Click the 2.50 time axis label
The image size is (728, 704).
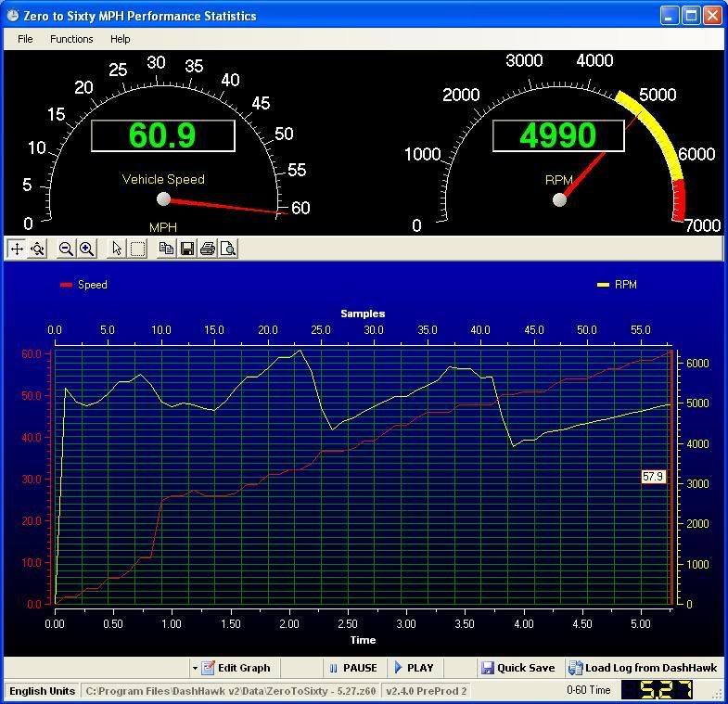coord(348,623)
